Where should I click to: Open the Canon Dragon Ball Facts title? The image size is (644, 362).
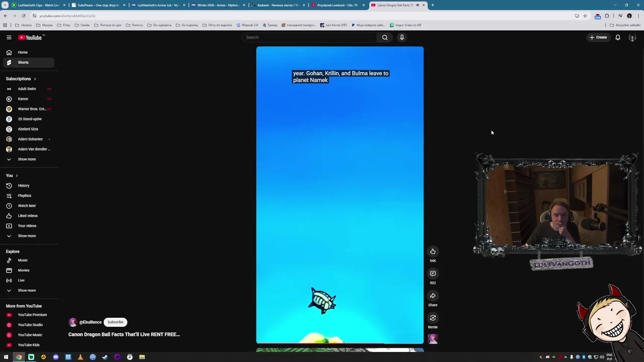click(124, 334)
